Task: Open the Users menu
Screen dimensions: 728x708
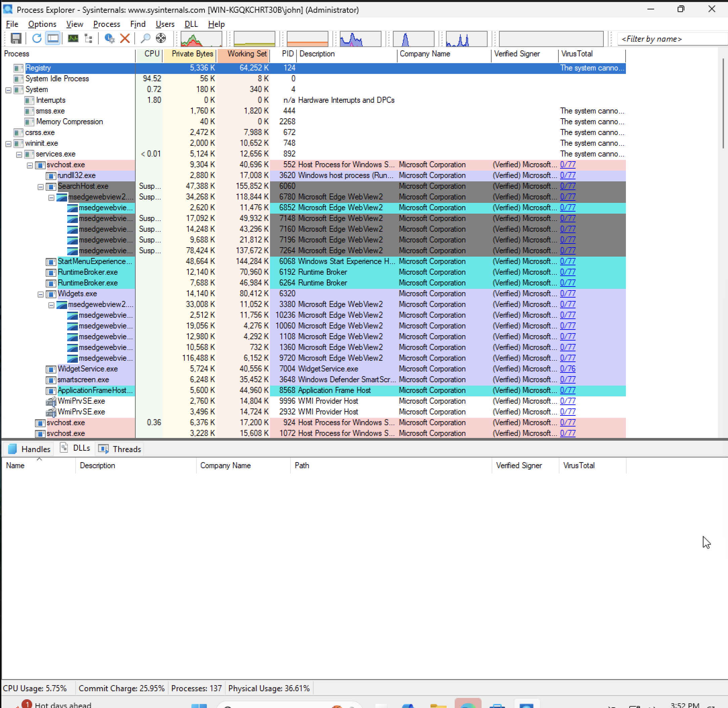Action: pyautogui.click(x=165, y=24)
